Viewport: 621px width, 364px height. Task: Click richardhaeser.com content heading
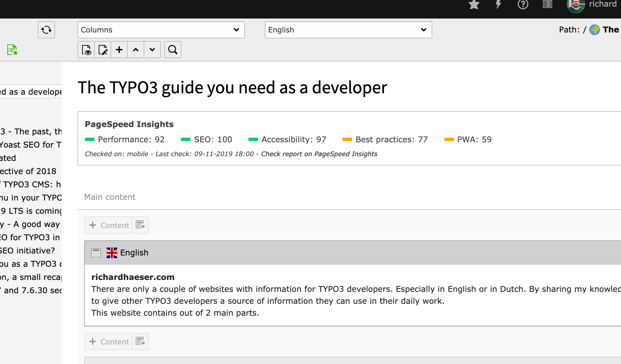pos(133,277)
